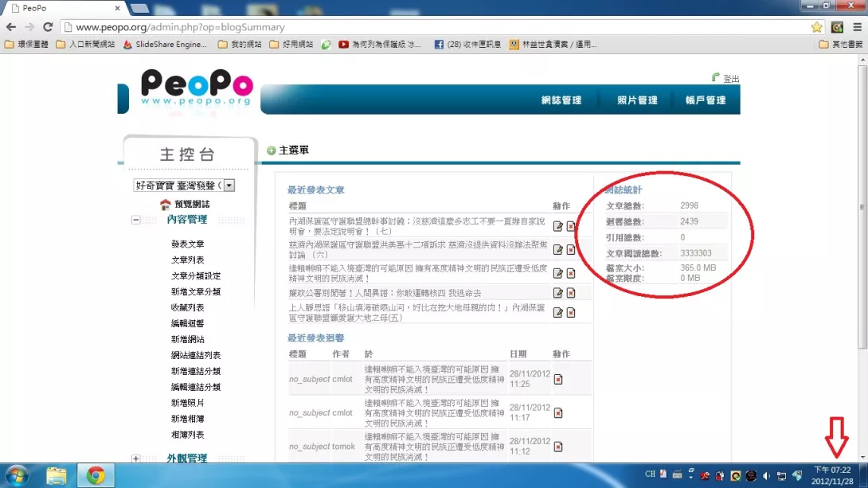
Task: Click the CH input language indicator
Action: click(650, 474)
